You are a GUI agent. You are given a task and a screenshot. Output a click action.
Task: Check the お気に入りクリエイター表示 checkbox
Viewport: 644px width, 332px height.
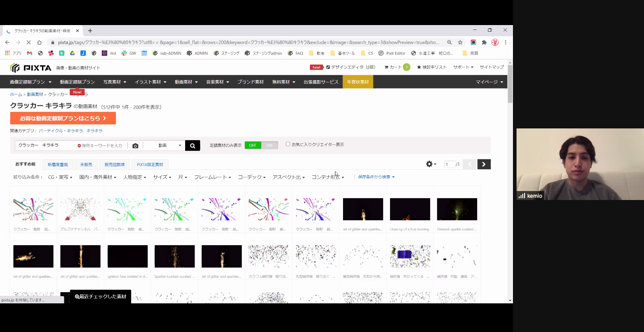click(288, 144)
